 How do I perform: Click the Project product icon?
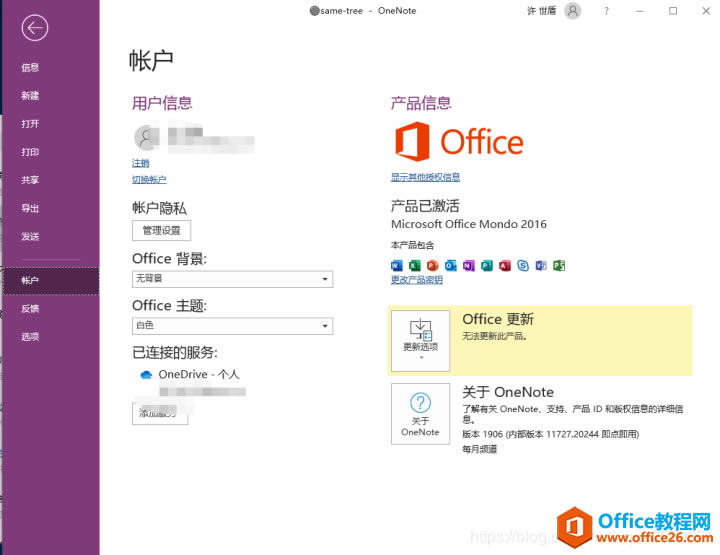point(559,265)
